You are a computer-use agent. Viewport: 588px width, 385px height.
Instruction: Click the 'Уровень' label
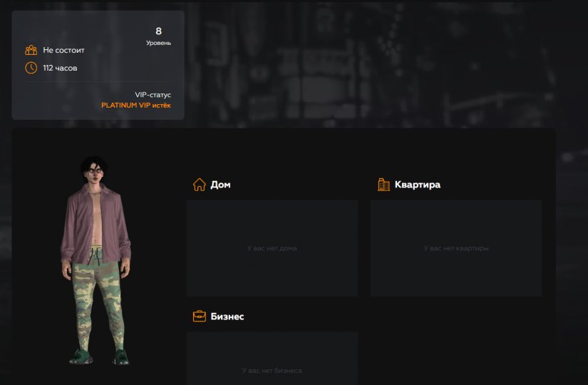point(158,43)
